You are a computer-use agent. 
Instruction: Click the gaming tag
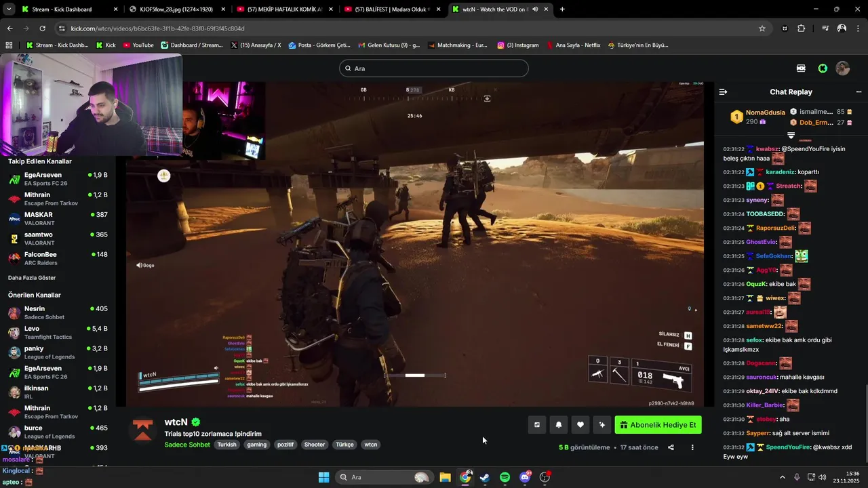[x=257, y=445]
